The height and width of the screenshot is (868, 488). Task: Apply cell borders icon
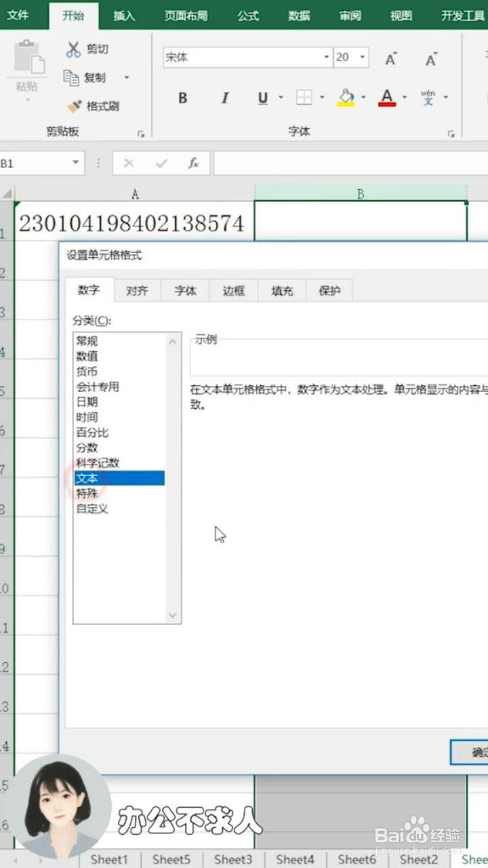304,98
